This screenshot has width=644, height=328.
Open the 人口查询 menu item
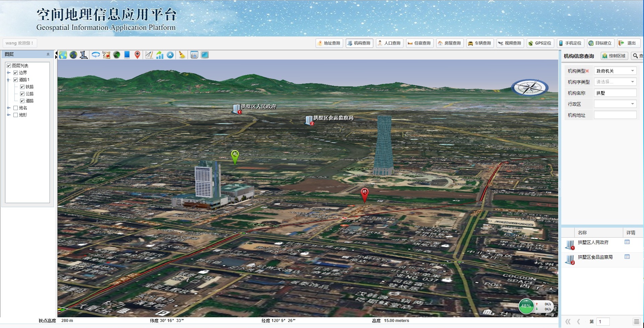click(x=389, y=43)
